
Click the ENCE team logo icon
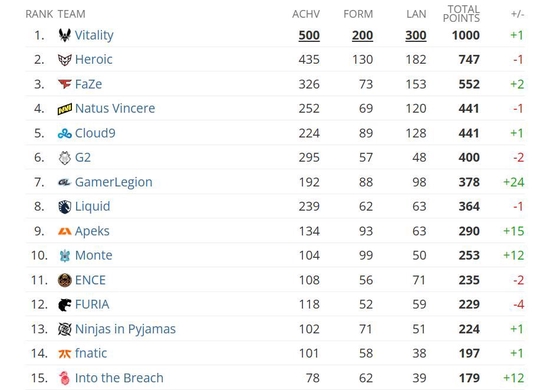(x=65, y=280)
